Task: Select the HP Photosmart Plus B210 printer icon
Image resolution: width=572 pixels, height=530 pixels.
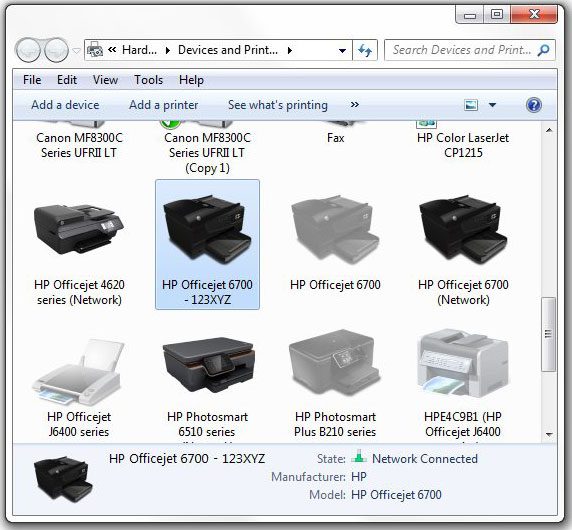Action: [x=335, y=363]
